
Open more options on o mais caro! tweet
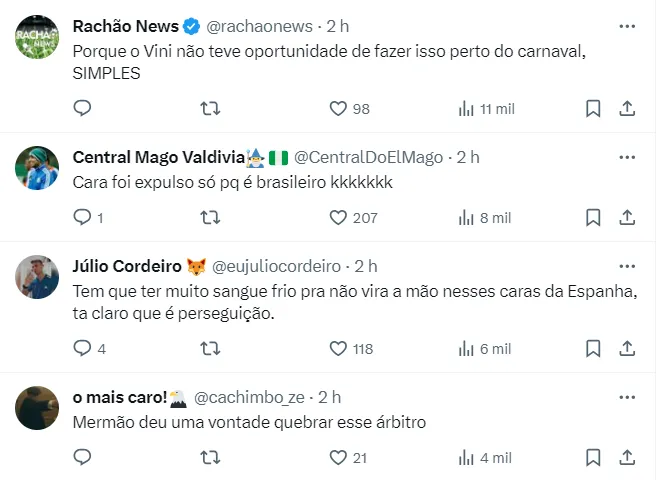click(x=627, y=397)
